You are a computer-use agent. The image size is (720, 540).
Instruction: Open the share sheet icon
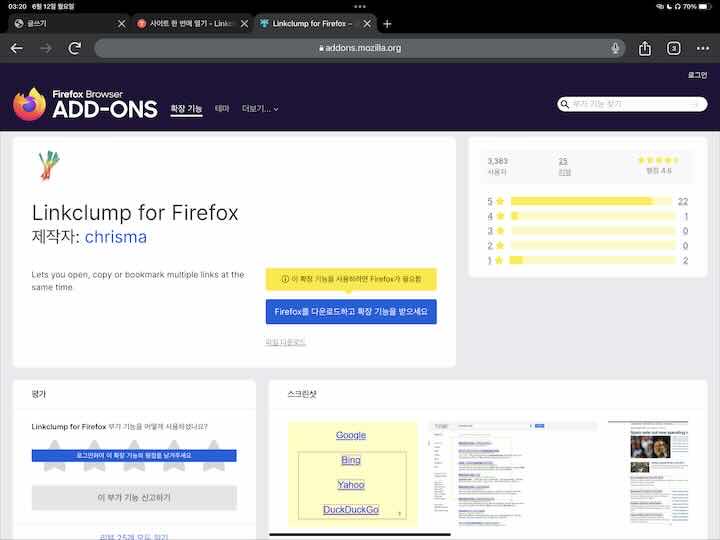645,48
